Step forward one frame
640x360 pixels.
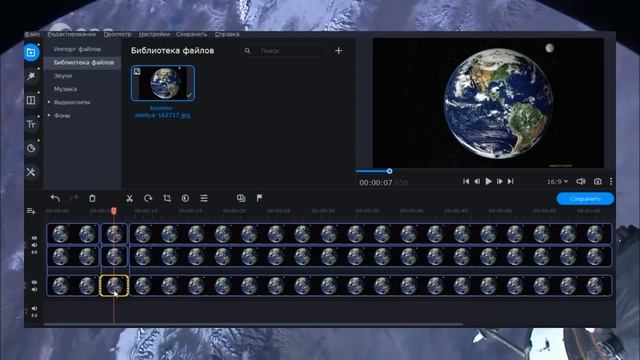point(500,181)
